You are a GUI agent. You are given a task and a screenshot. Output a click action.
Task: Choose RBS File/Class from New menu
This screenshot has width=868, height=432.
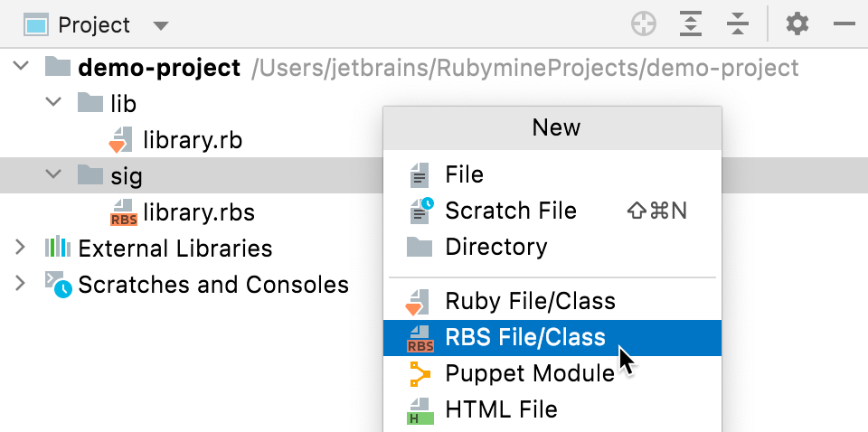[x=524, y=338]
